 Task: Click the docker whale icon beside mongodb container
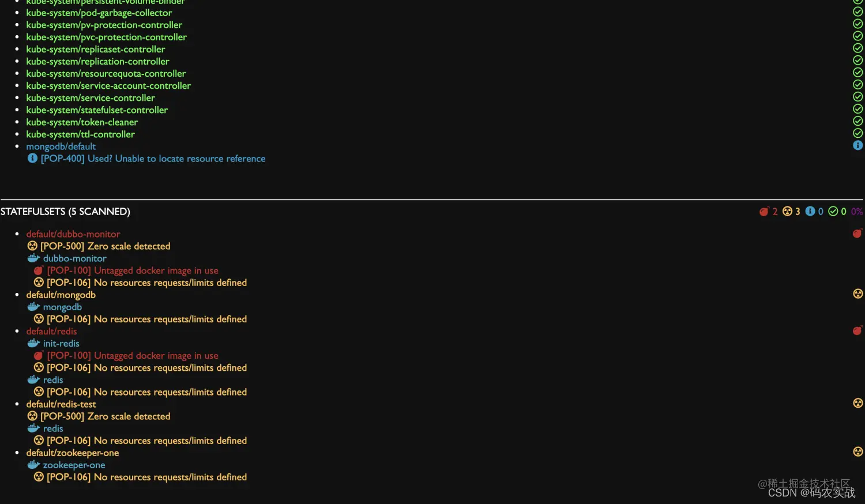[33, 306]
